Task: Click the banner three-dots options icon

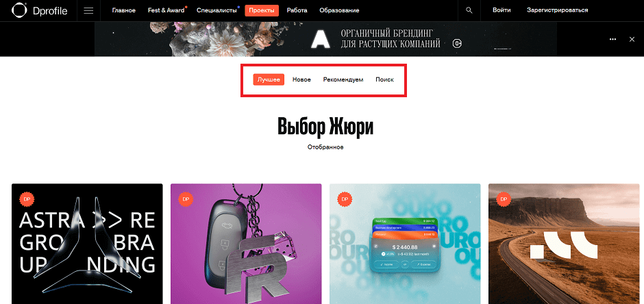Action: [612, 39]
